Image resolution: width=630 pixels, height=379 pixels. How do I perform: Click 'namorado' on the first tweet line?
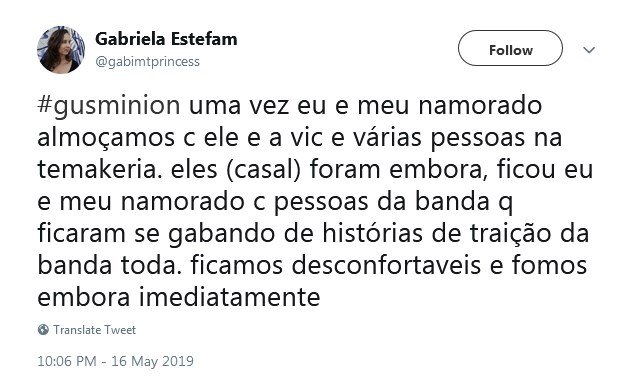(480, 106)
